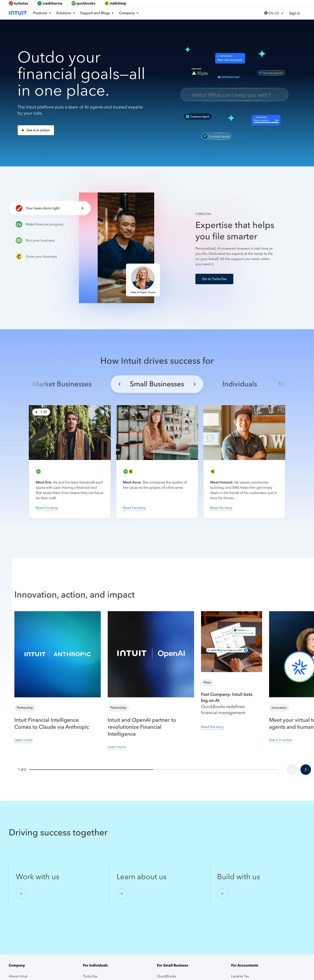Open the TurboTax link in the top bar

tap(19, 3)
